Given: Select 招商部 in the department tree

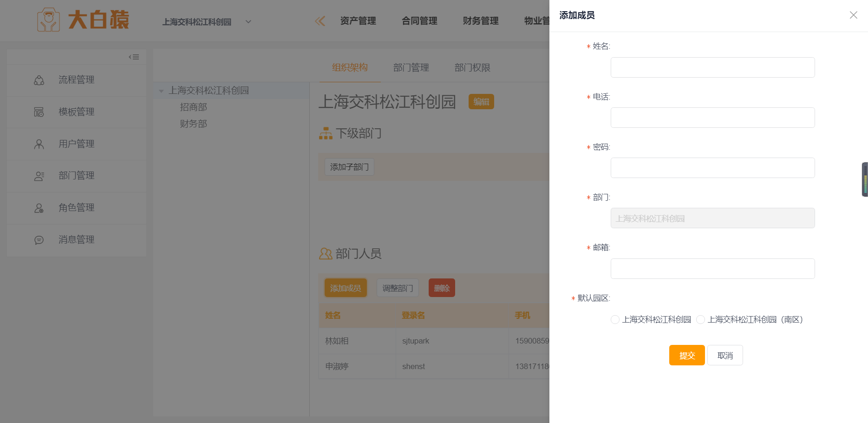Looking at the screenshot, I should pos(193,107).
